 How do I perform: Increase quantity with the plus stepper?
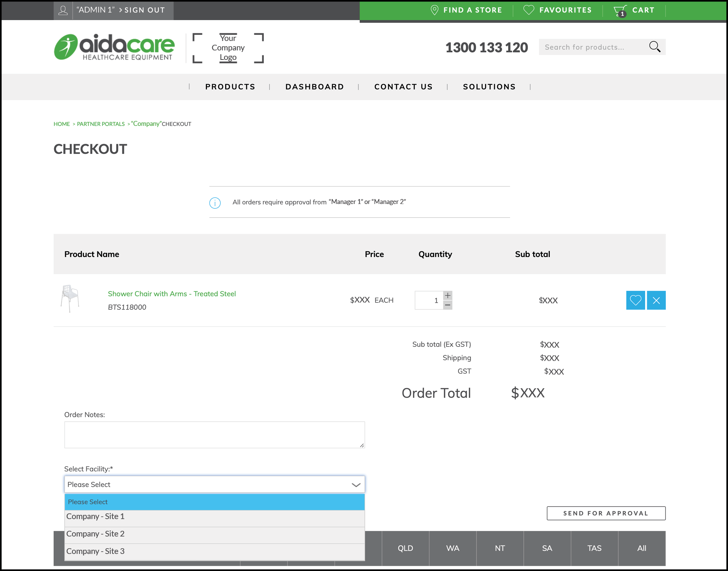click(448, 295)
